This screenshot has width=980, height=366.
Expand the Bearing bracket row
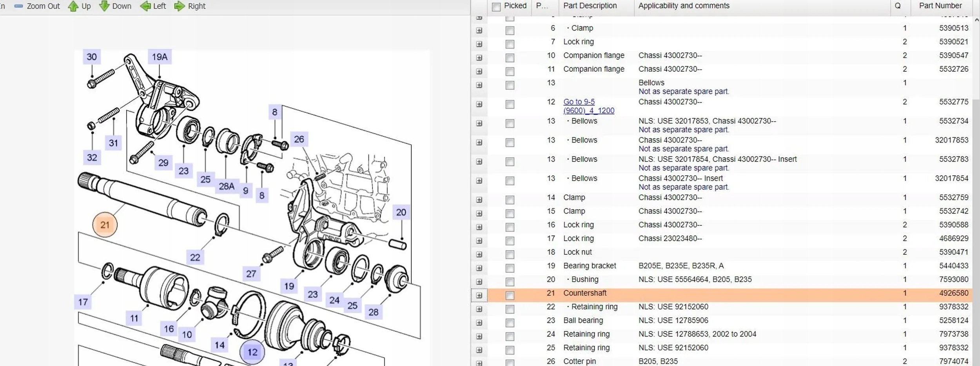click(x=479, y=268)
